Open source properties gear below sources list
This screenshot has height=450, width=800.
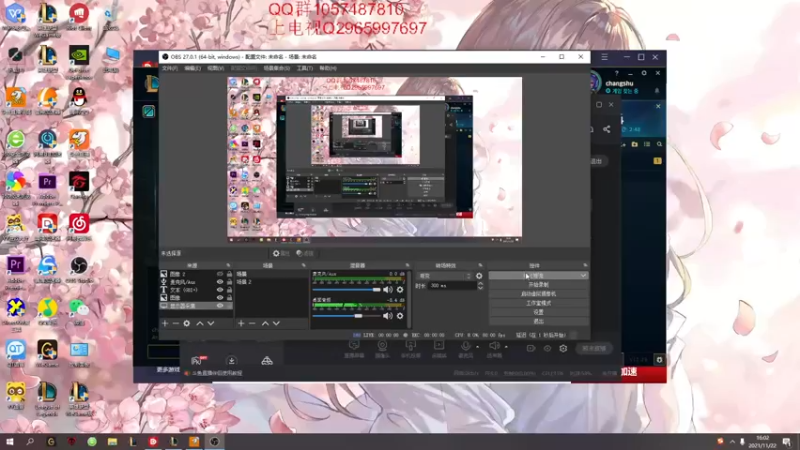tap(187, 323)
